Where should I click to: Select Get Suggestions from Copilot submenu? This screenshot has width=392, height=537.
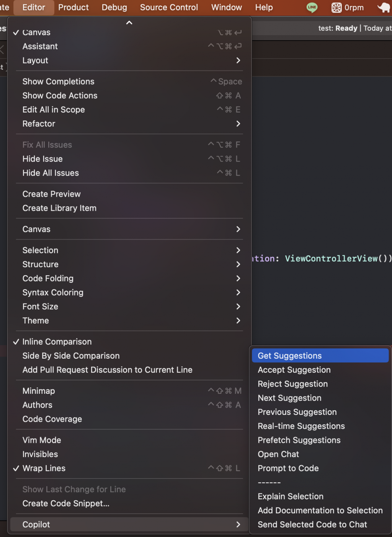[x=290, y=356]
